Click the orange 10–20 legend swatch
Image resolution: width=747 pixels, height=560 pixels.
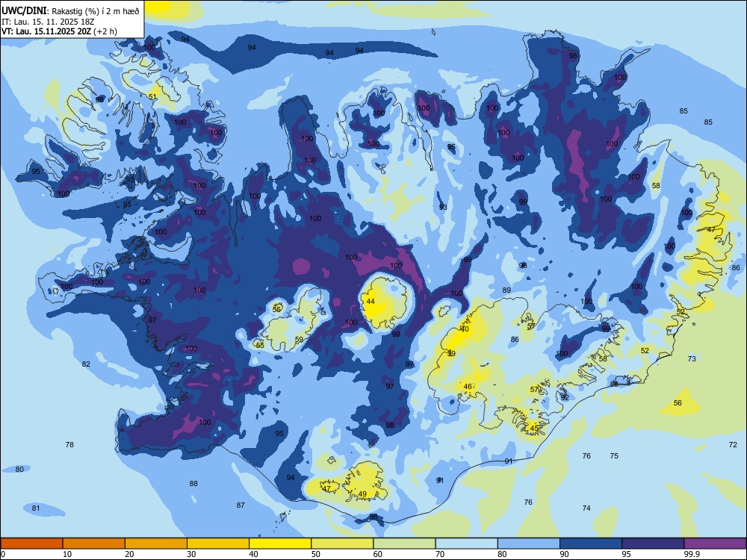coord(94,544)
